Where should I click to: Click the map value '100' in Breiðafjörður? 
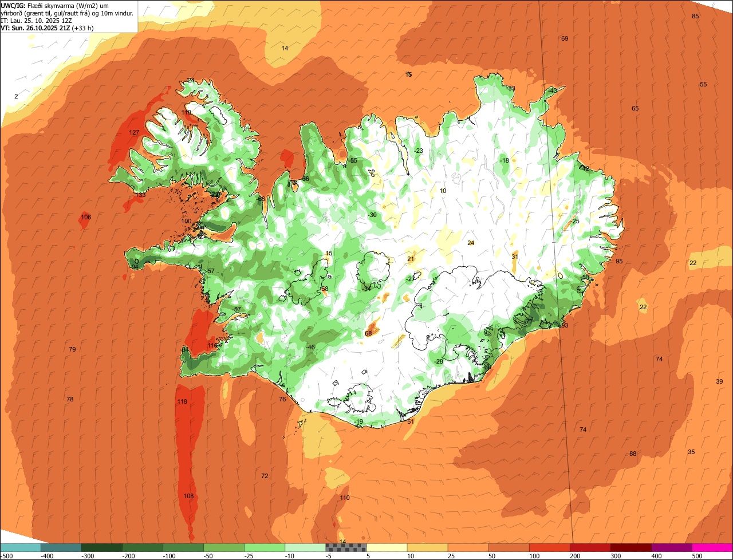pos(186,221)
